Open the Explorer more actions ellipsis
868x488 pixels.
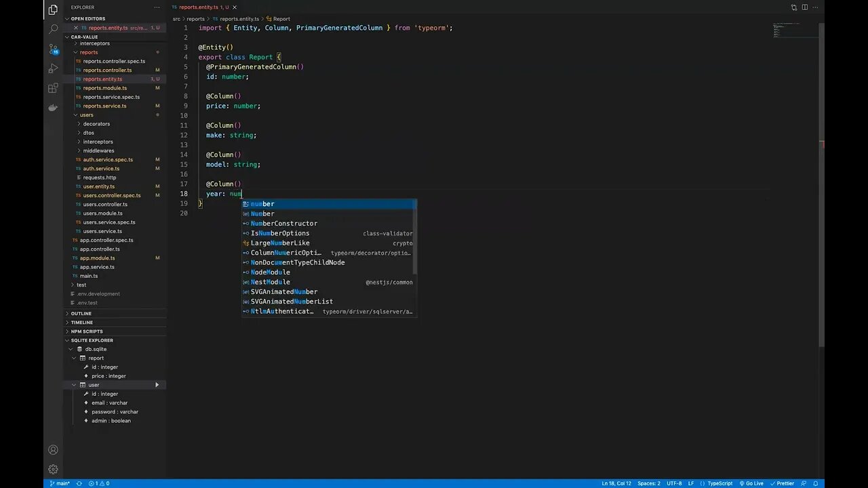click(157, 7)
